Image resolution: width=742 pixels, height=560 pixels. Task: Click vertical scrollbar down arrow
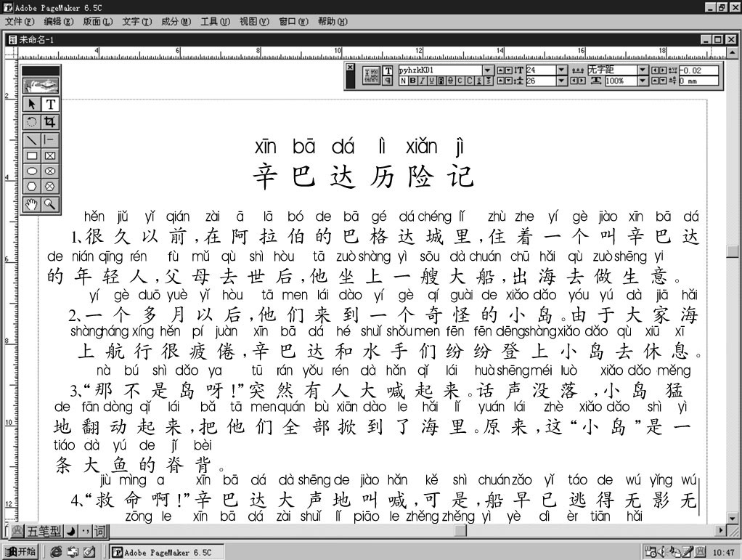point(733,518)
